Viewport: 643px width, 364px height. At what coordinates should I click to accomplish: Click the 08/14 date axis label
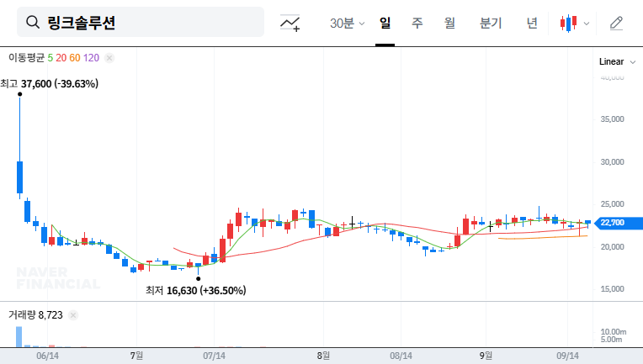coord(401,356)
